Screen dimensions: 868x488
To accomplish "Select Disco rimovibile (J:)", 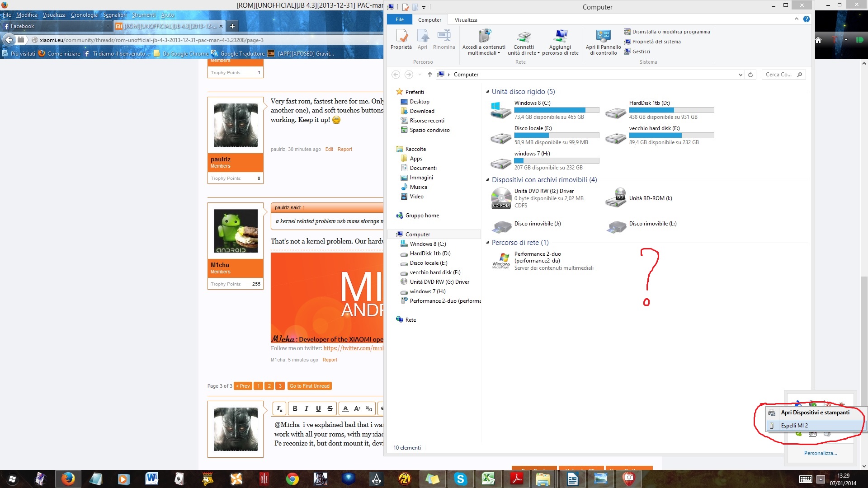I will click(x=527, y=225).
